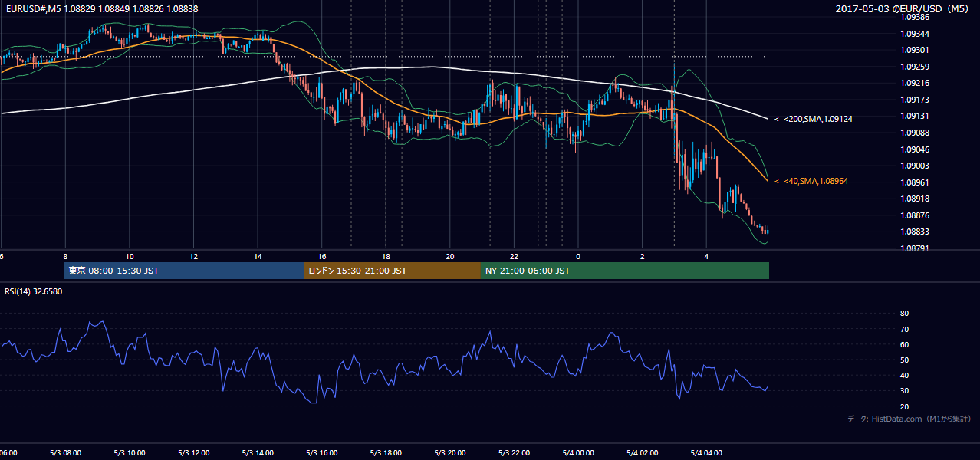Click price axis label 1.08876
The width and height of the screenshot is (980, 460).
point(915,215)
